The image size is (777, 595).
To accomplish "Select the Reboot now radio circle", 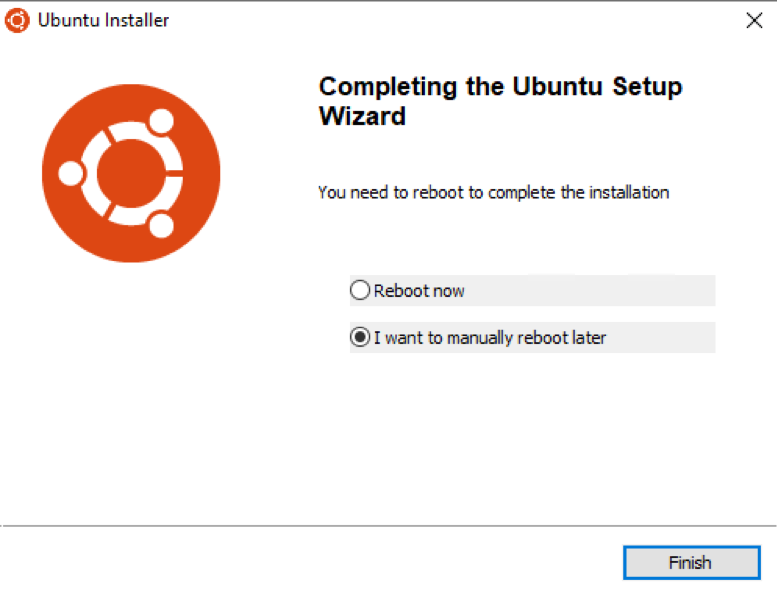I will (x=360, y=290).
